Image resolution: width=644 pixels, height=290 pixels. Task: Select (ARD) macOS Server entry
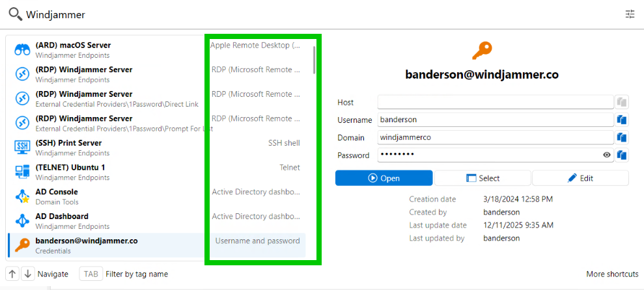(x=156, y=49)
